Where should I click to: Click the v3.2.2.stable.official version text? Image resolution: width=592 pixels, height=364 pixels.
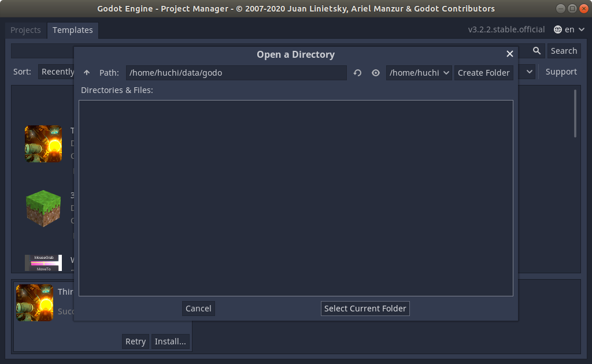coord(506,29)
